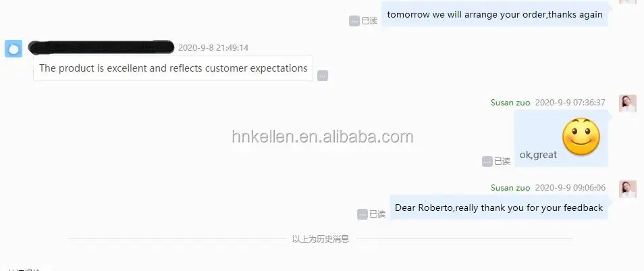Click the 'ok,great' text

[538, 155]
